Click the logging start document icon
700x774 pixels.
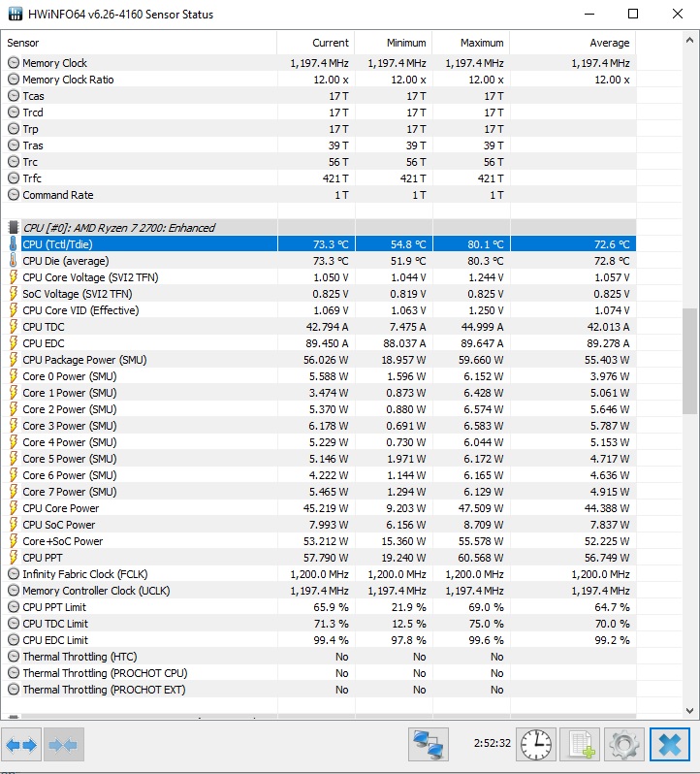580,744
